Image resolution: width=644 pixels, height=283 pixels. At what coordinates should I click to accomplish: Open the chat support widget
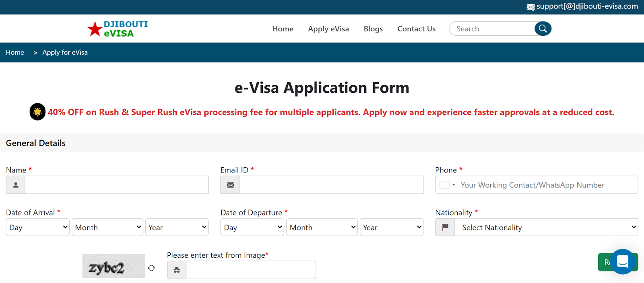pyautogui.click(x=622, y=262)
